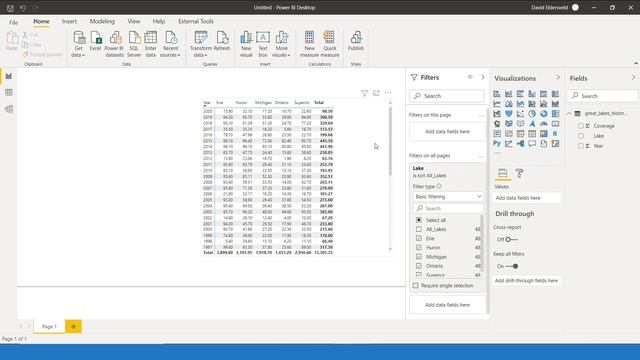Uncheck the Huron filter checkbox

tap(419, 247)
